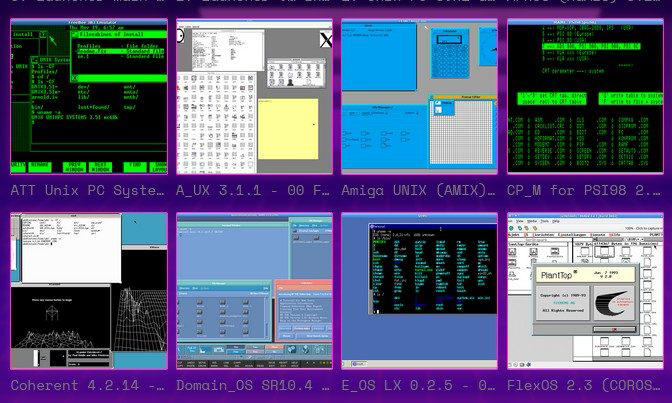Click the "ATT Unix PC Syste…" caption
Image resolution: width=672 pixels, height=403 pixels.
click(87, 191)
